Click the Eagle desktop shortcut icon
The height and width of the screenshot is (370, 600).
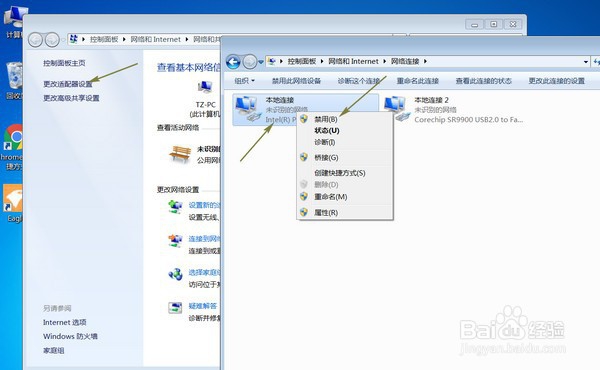(13, 198)
